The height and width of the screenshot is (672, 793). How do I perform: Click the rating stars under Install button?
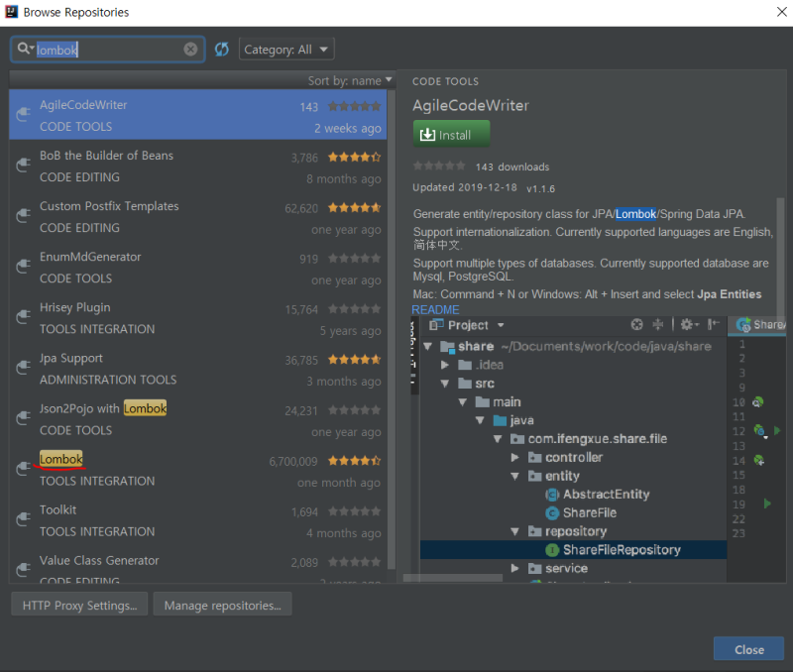pyautogui.click(x=439, y=166)
